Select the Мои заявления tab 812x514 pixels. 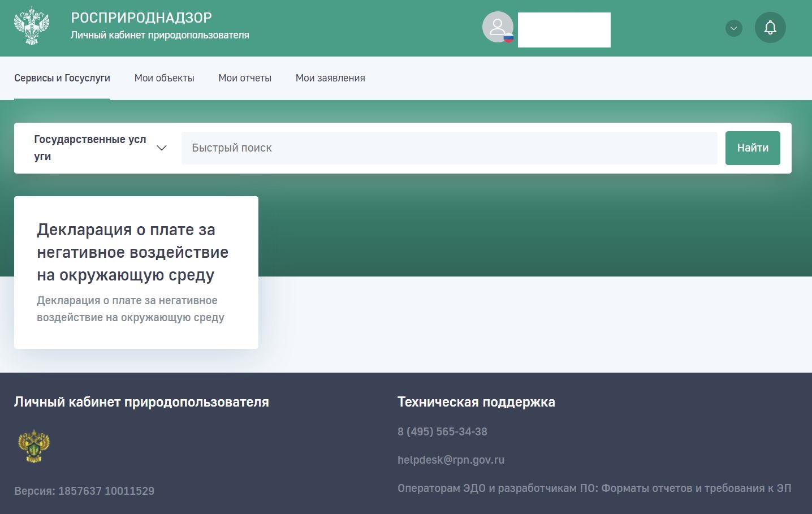[x=330, y=78]
